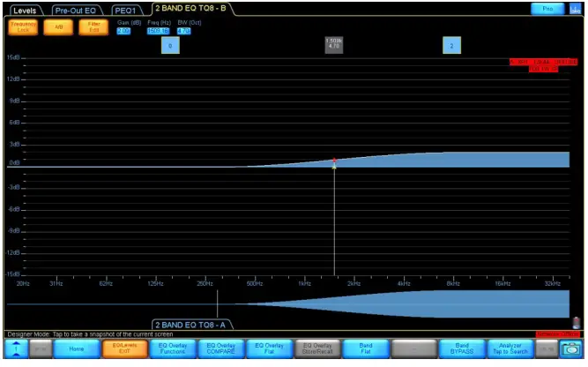Click the Band Flat button
Screen dimensions: 588x367
pyautogui.click(x=366, y=348)
